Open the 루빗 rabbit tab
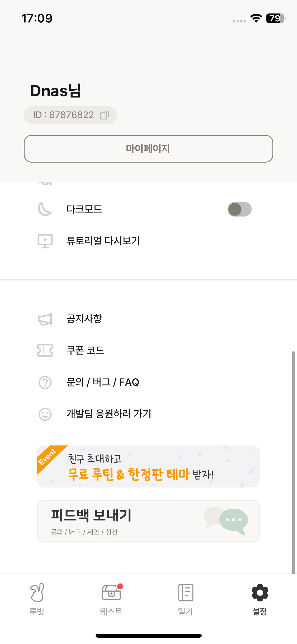The height and width of the screenshot is (644, 297). pyautogui.click(x=37, y=599)
